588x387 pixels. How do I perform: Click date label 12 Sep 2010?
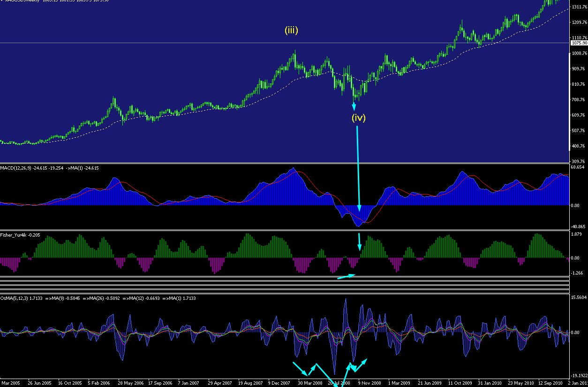click(550, 383)
